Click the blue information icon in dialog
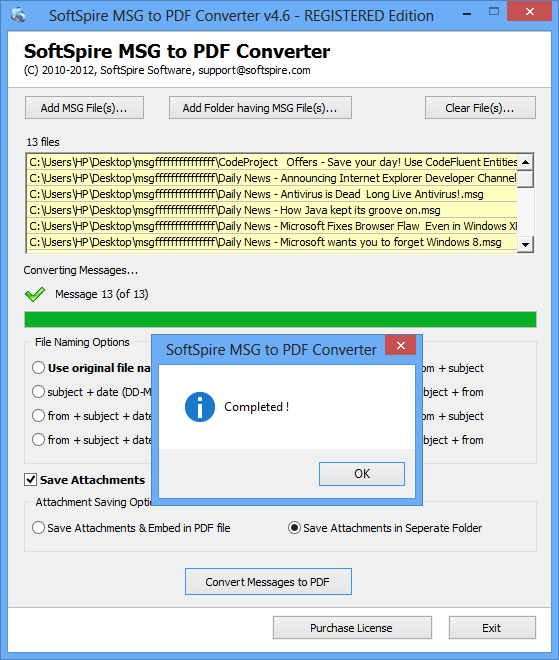Screen dimensions: 559x660 [x=200, y=407]
